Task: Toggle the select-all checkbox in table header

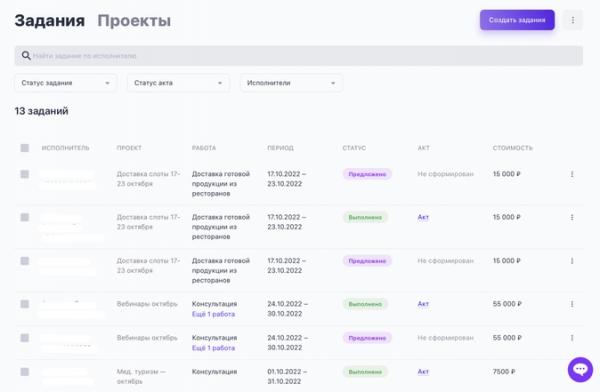Action: tap(24, 148)
